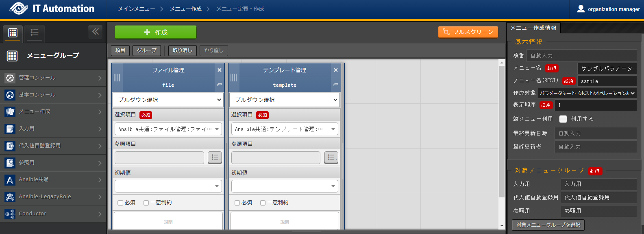Select the メニュー作成情報 tab
Screen dimensions: 644x234
(533, 28)
